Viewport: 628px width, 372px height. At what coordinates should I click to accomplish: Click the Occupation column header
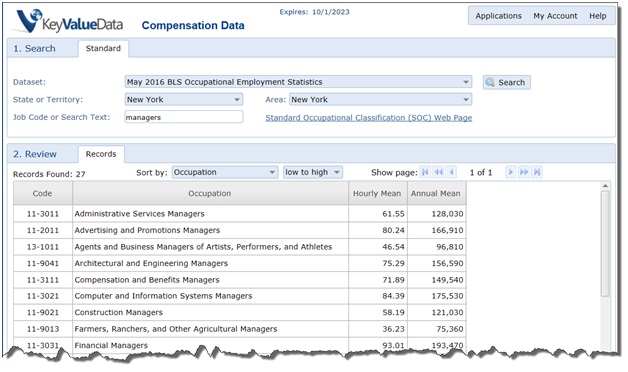click(210, 193)
